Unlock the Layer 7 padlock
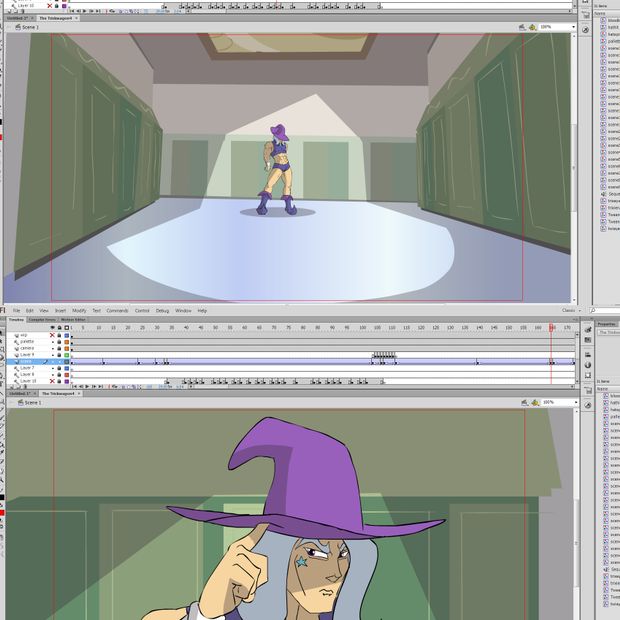The image size is (620, 620). [59, 369]
